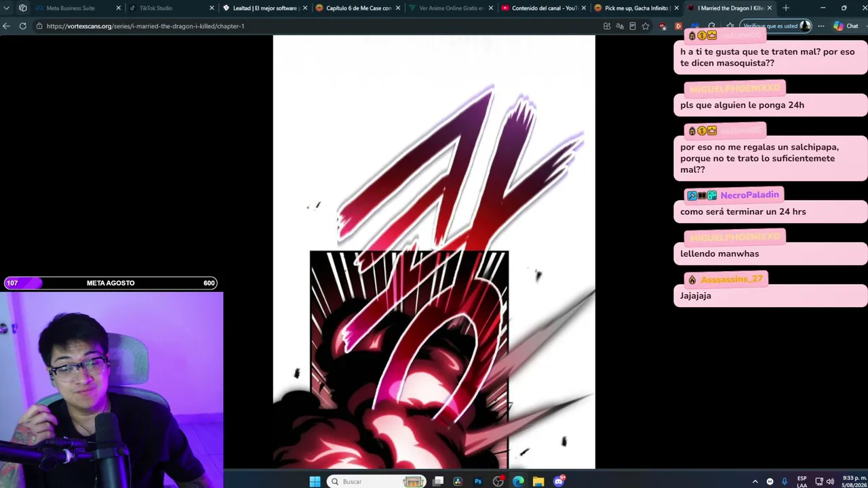This screenshot has width=868, height=488.
Task: Close the TikTok Studio tab
Action: 212,8
